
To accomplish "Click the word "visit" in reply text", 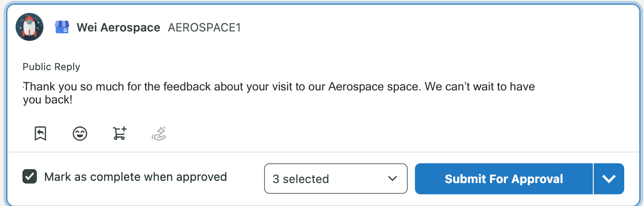I will click(x=281, y=86).
